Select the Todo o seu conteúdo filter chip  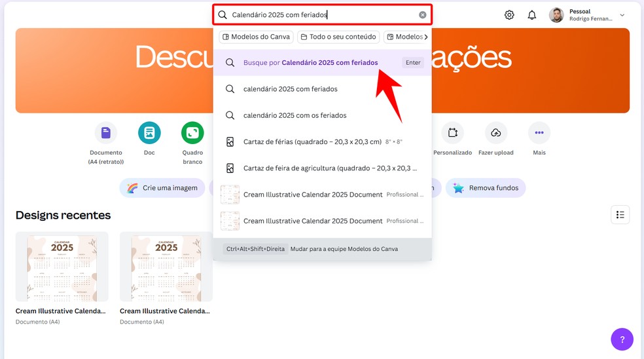338,37
